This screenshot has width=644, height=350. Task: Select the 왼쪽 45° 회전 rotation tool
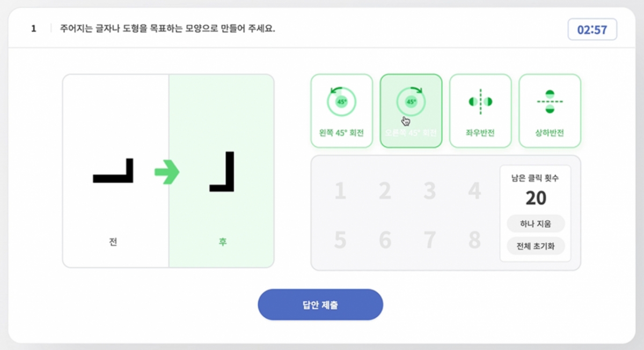click(341, 110)
